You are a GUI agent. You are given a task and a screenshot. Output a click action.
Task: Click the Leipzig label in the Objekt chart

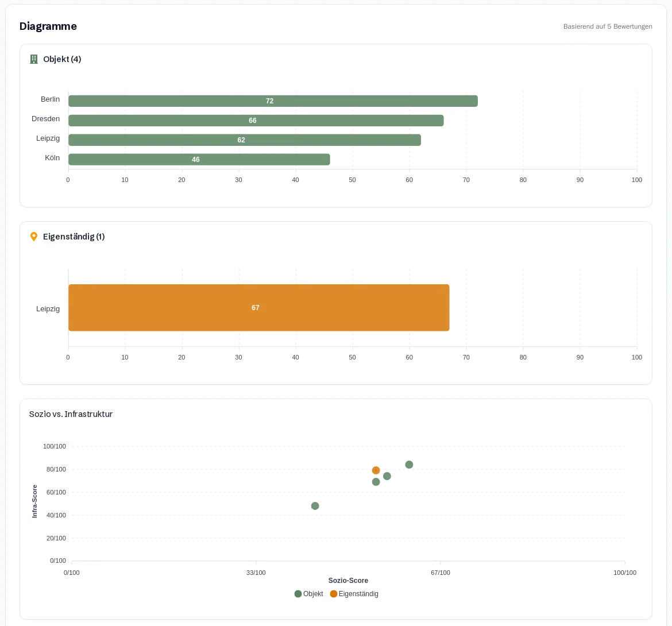[48, 138]
